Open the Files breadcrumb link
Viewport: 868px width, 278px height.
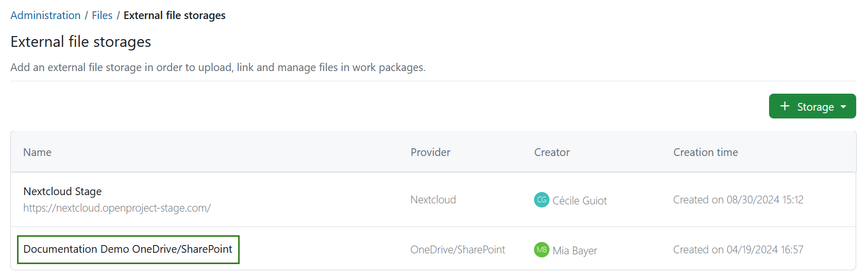pos(102,15)
